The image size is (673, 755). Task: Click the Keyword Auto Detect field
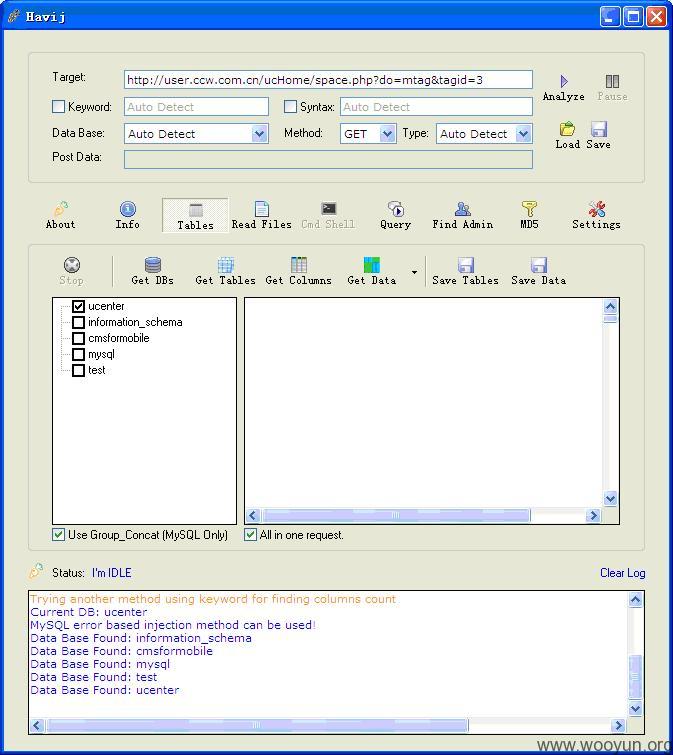[196, 106]
